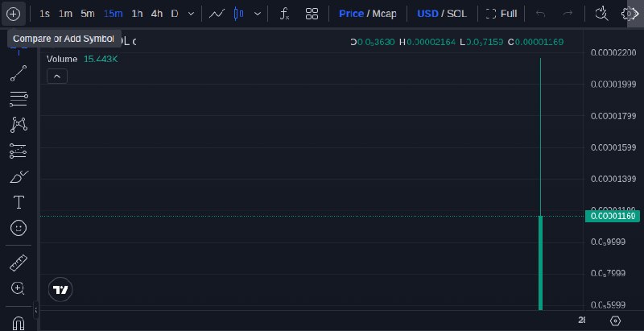Select the patterns drawing tool
Image resolution: width=644 pixels, height=331 pixels.
click(19, 125)
